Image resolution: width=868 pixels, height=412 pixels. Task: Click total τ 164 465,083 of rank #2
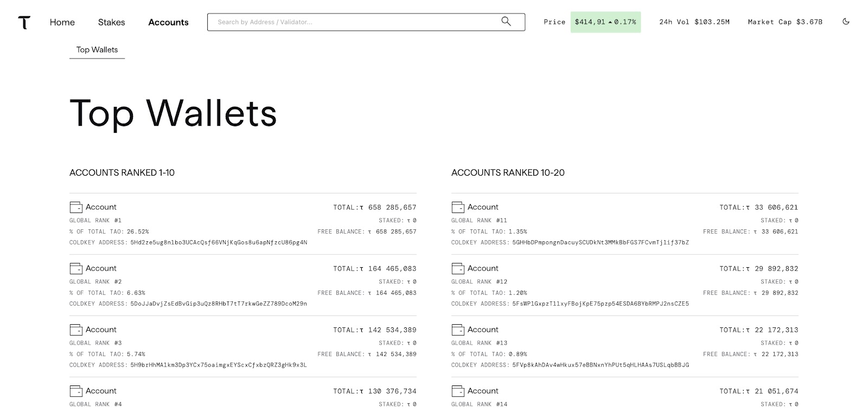375,269
